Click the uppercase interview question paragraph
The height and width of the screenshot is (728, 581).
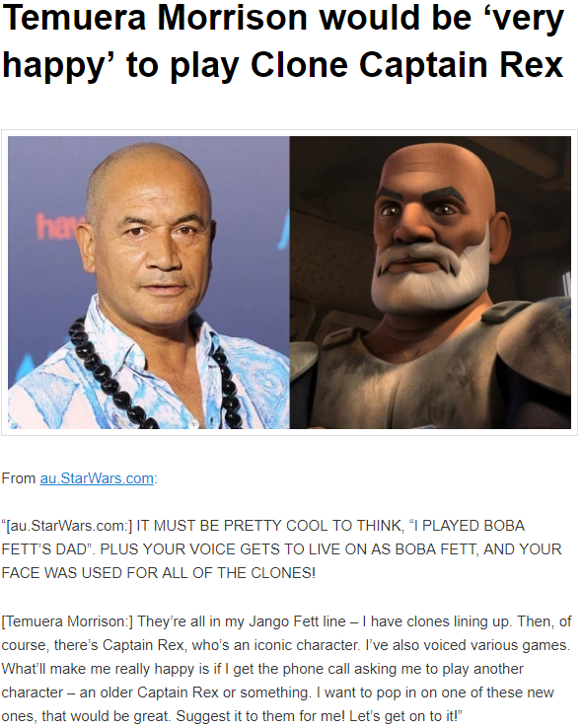(x=281, y=549)
